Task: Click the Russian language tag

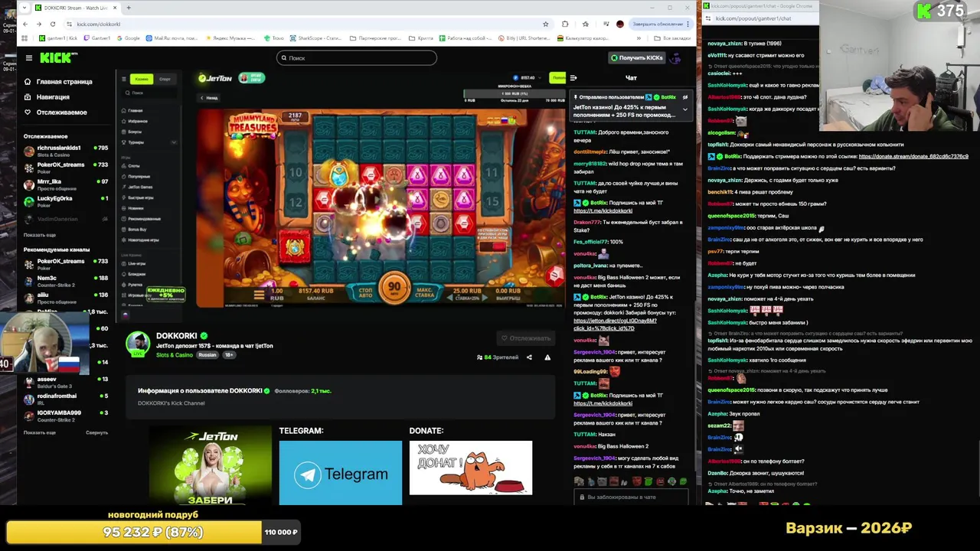Action: click(x=207, y=355)
